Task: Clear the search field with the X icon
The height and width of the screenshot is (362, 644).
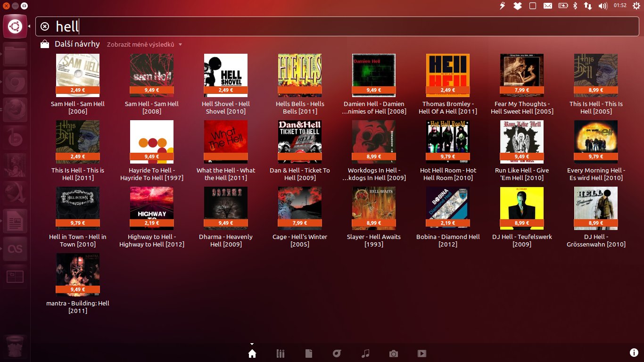Action: [x=45, y=26]
